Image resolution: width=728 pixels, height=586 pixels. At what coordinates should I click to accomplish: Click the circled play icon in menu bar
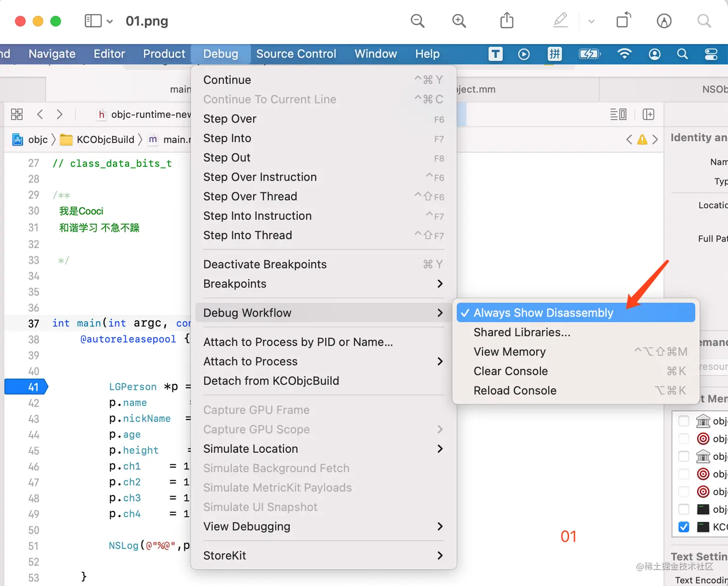tap(524, 54)
